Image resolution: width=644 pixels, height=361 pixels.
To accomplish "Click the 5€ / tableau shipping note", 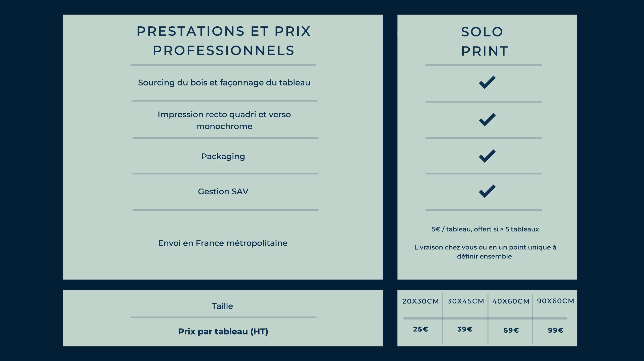I will tap(485, 229).
